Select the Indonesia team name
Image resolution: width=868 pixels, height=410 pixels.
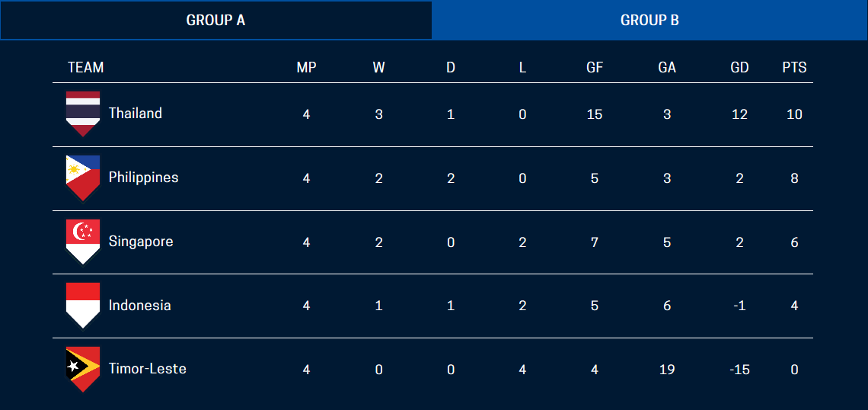point(139,306)
